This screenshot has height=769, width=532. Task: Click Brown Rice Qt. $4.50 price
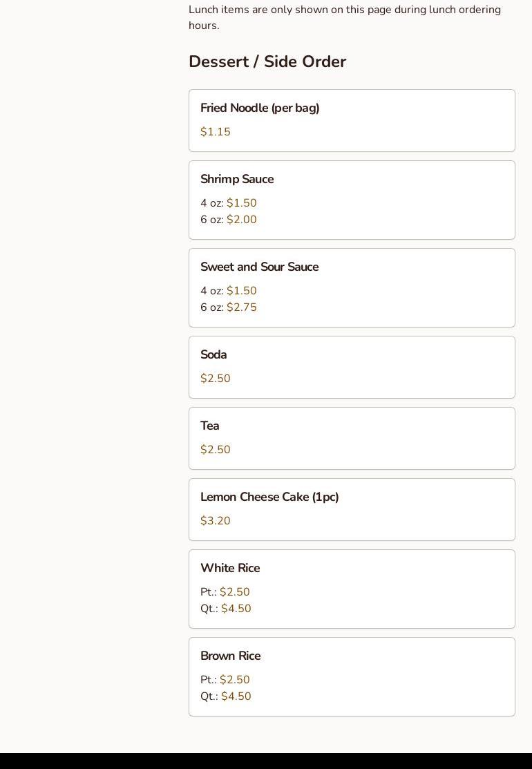coord(236,696)
